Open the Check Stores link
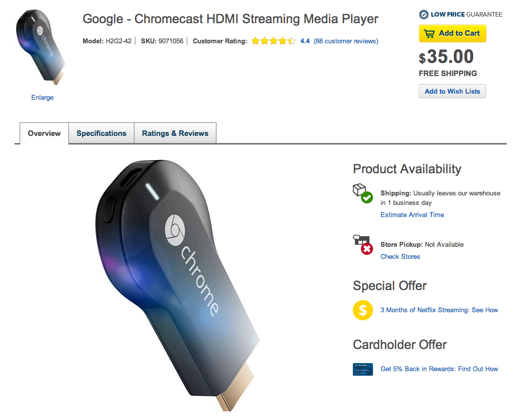Image resolution: width=523 pixels, height=420 pixels. pos(400,257)
